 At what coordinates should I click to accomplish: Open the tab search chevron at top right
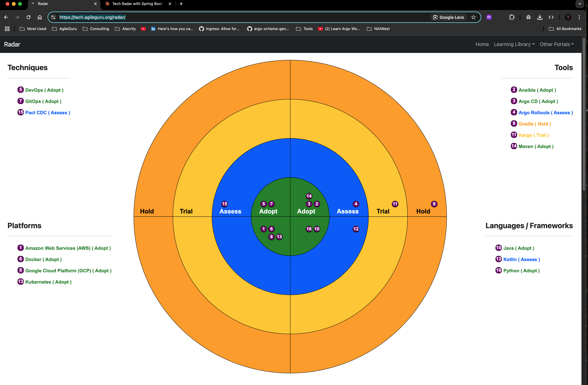580,4
